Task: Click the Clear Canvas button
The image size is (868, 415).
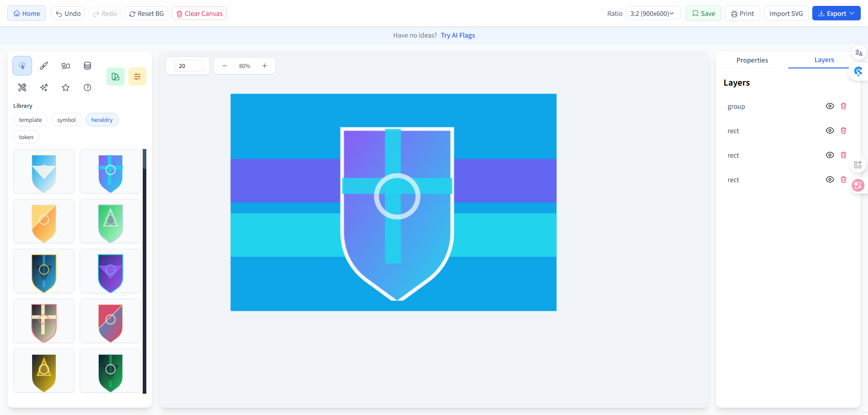Action: (x=199, y=13)
